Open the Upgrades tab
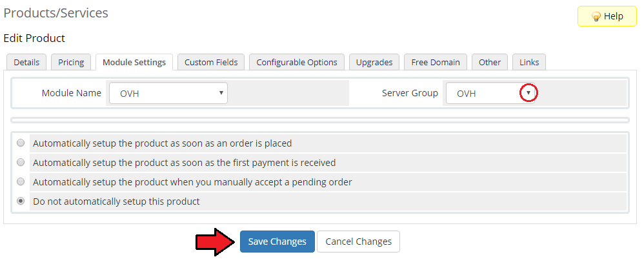 [x=374, y=62]
